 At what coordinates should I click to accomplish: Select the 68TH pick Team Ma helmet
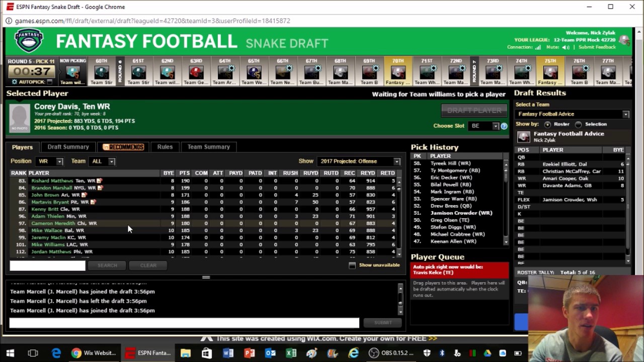coord(340,73)
